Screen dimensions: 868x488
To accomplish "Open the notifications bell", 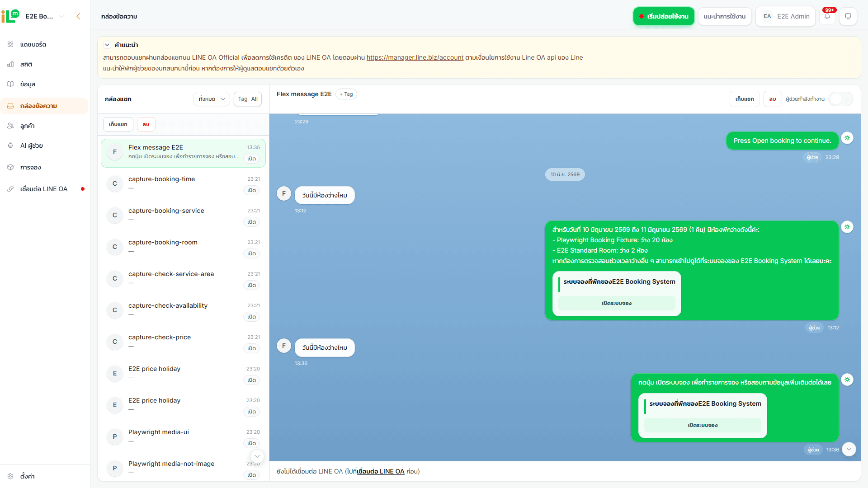I will (x=827, y=16).
